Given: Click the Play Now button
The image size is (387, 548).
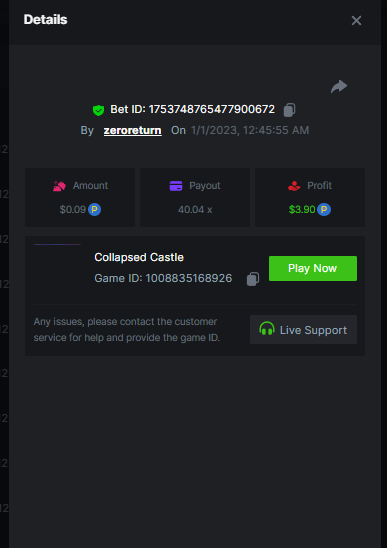Looking at the screenshot, I should (x=313, y=268).
